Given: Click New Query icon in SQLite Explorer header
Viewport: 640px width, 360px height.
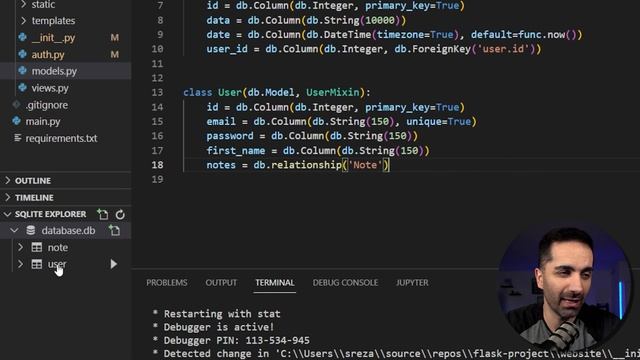Looking at the screenshot, I should (103, 214).
